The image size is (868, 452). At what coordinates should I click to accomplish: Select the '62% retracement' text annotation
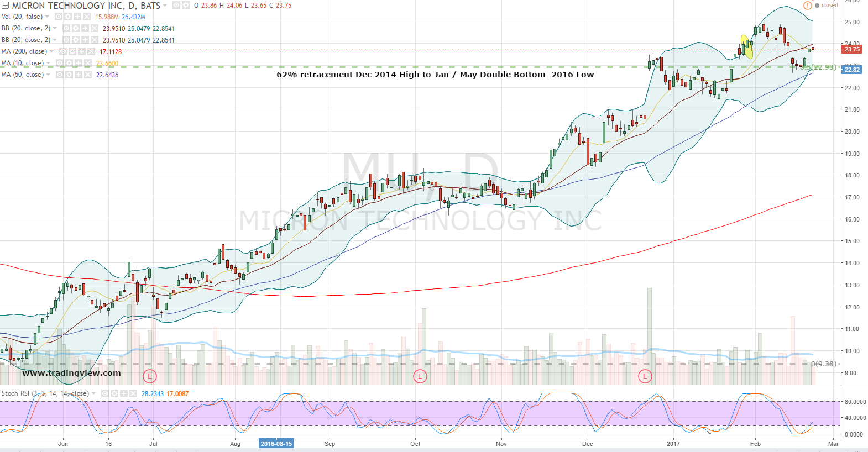click(x=435, y=75)
